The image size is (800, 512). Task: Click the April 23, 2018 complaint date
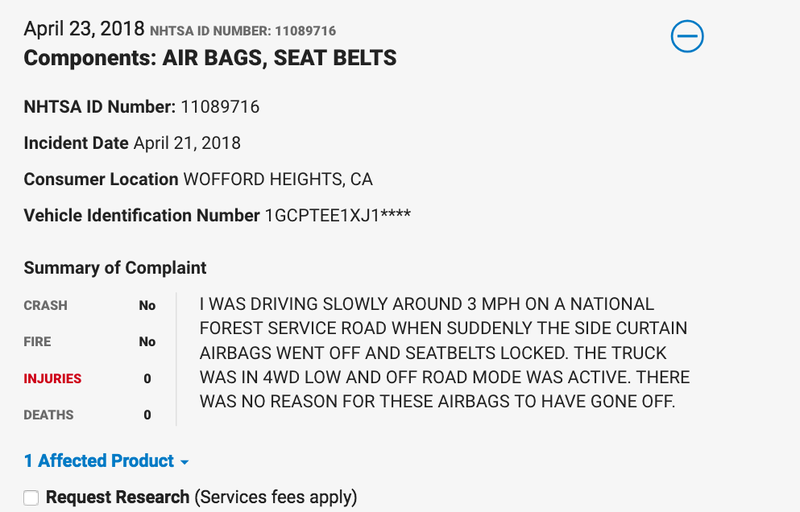pyautogui.click(x=84, y=29)
